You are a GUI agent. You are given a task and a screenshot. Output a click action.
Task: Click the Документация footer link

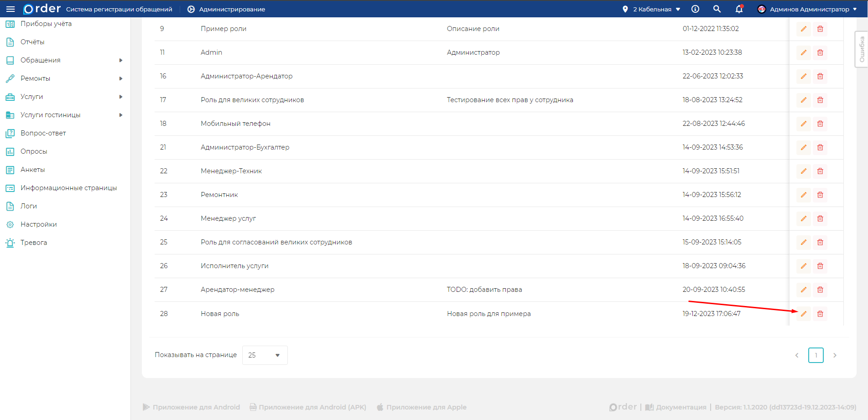click(x=676, y=407)
